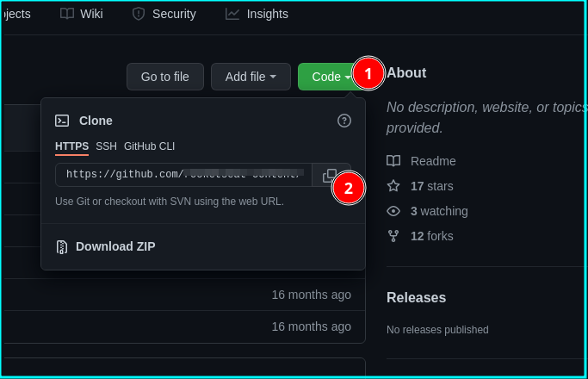
Task: Click the zip file icon
Action: 62,247
